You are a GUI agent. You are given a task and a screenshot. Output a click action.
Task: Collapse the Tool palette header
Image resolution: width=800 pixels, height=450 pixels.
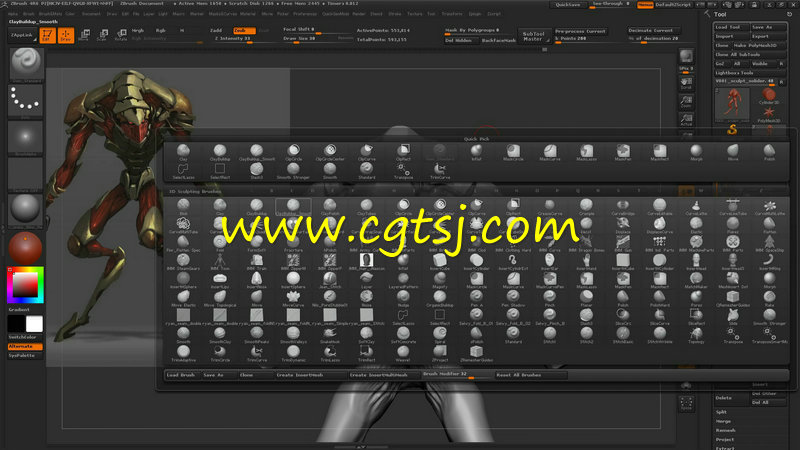(x=720, y=14)
